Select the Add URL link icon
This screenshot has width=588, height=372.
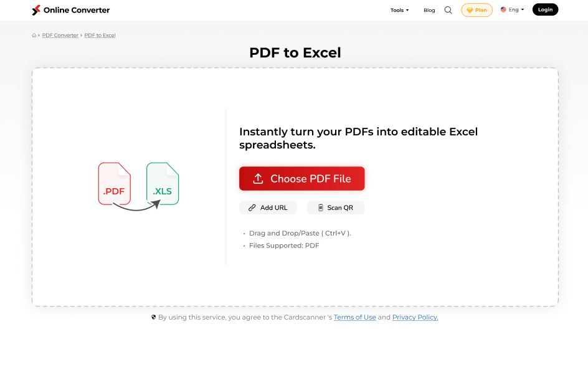coord(251,207)
